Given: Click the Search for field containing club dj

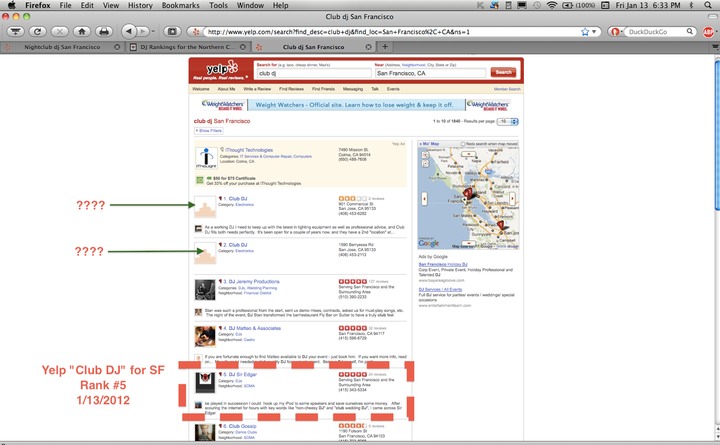Looking at the screenshot, I should coord(314,73).
